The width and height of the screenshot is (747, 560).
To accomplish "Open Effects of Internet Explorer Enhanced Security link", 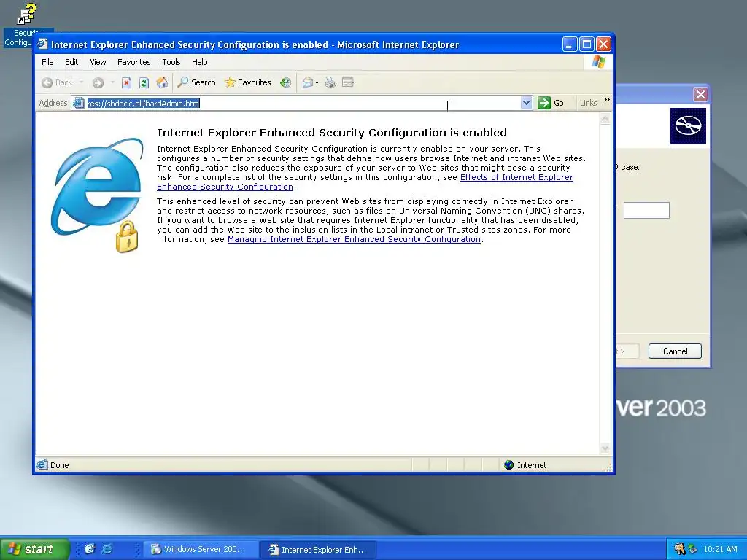I will 516,177.
